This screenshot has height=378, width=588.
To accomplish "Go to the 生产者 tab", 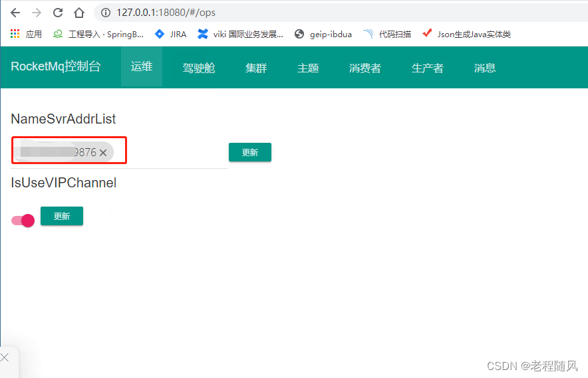I will pos(428,68).
